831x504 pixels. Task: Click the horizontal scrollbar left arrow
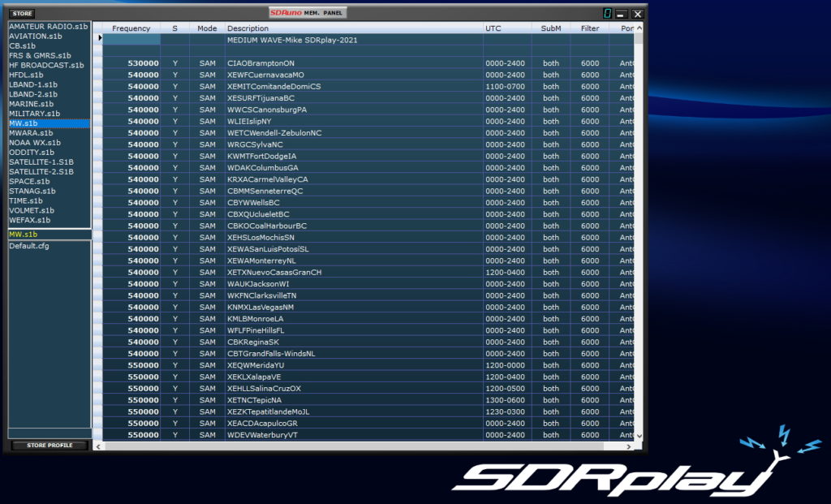98,446
